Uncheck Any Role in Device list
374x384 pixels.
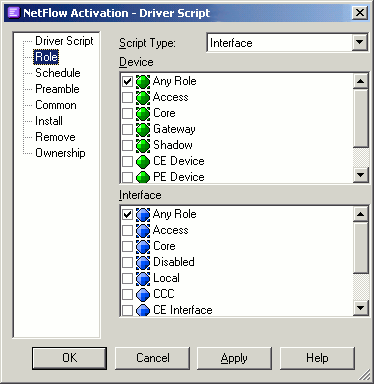click(x=127, y=81)
